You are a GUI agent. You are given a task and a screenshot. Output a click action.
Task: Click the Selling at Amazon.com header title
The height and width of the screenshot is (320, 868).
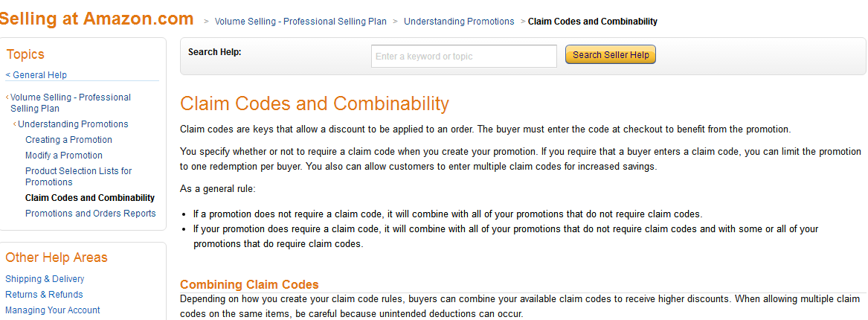97,19
